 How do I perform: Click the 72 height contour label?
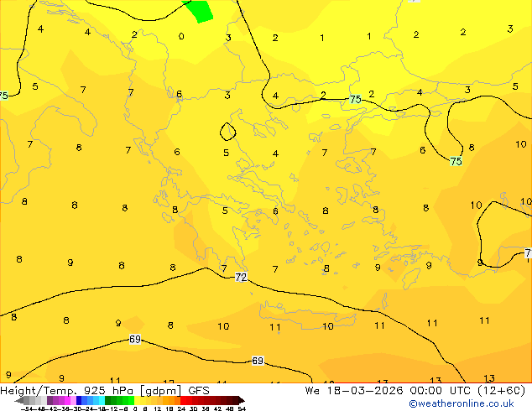[241, 277]
